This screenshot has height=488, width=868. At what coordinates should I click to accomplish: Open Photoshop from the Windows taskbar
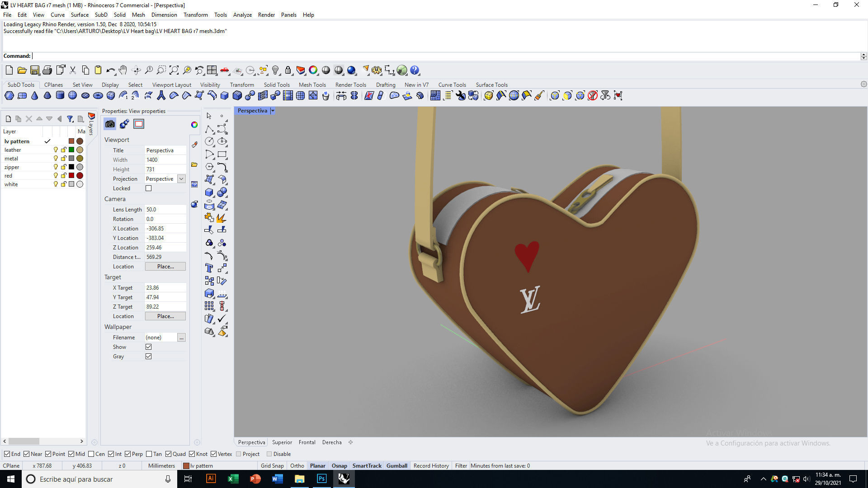click(321, 479)
